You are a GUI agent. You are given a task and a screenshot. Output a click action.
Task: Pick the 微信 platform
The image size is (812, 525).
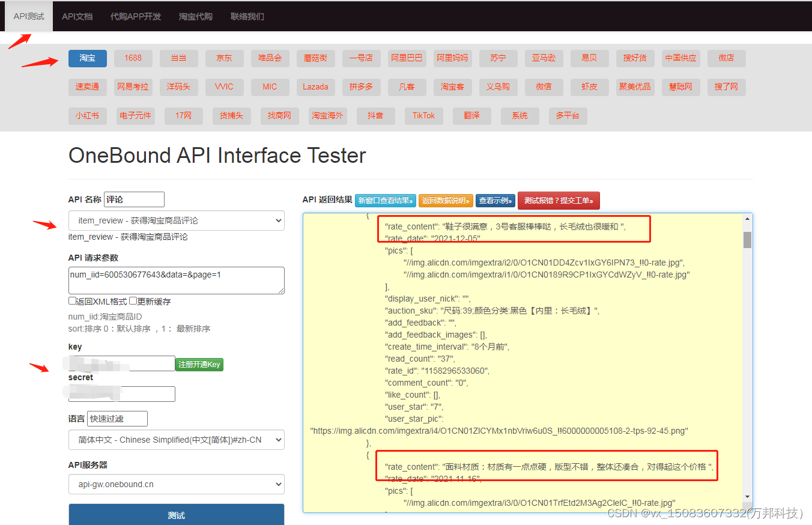(x=544, y=87)
